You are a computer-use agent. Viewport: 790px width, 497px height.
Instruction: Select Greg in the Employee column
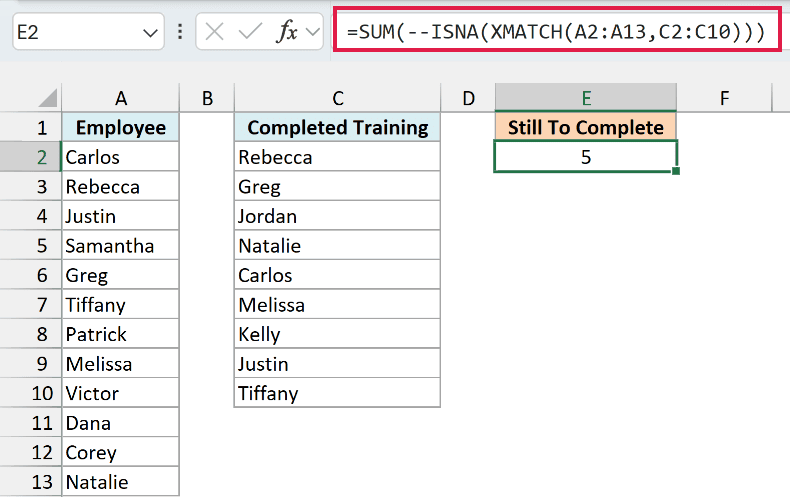[120, 275]
